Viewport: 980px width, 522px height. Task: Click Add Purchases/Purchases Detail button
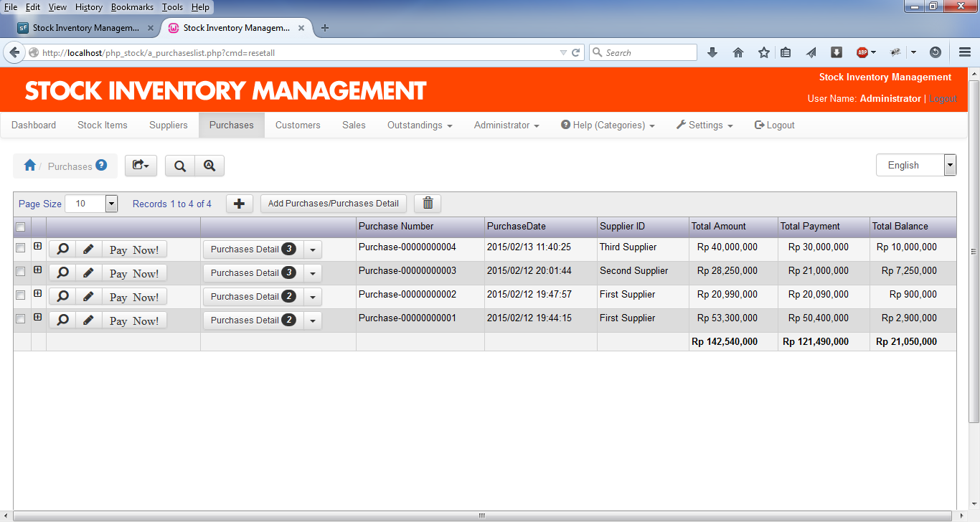334,204
